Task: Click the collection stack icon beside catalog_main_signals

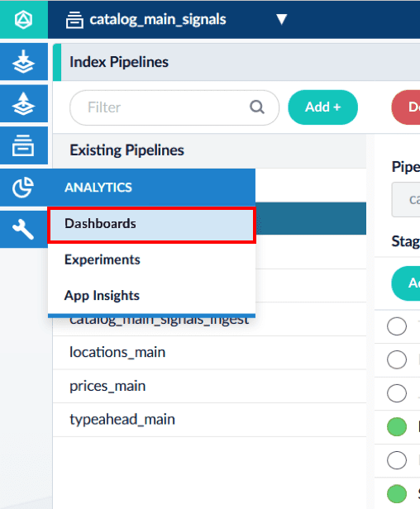Action: pyautogui.click(x=74, y=20)
